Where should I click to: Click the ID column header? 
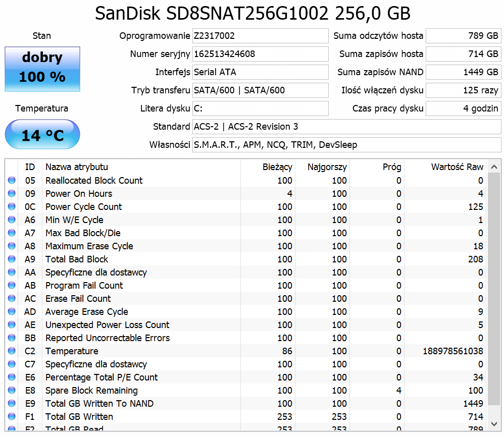[x=30, y=167]
